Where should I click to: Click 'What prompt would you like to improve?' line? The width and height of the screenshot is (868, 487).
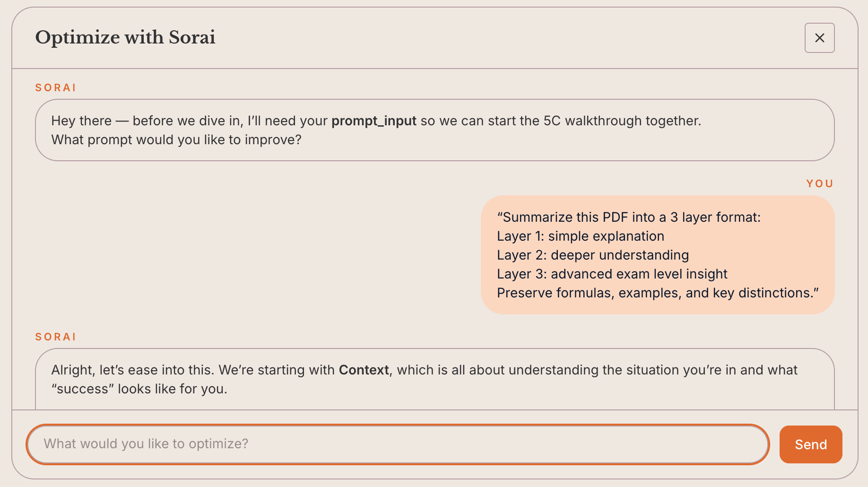click(176, 139)
